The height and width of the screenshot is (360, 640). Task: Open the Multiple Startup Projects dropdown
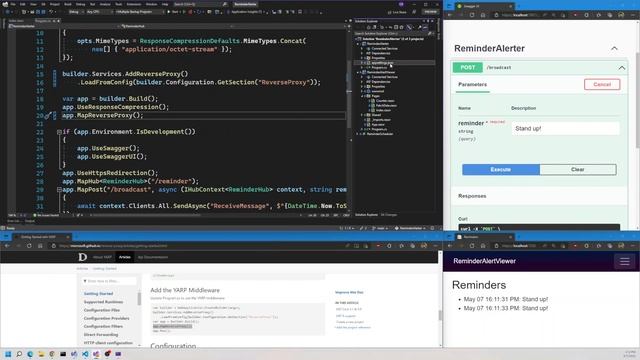[139, 12]
